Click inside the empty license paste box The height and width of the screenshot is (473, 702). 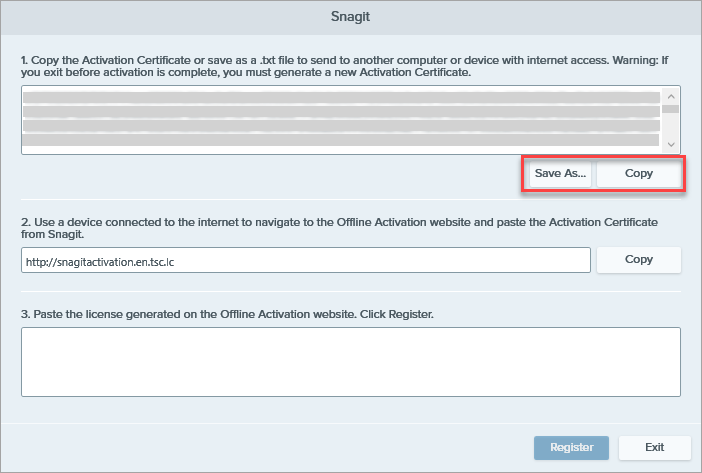[x=350, y=361]
